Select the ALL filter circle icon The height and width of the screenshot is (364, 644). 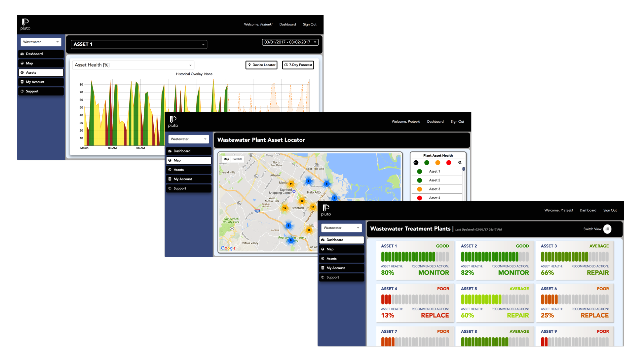[416, 163]
